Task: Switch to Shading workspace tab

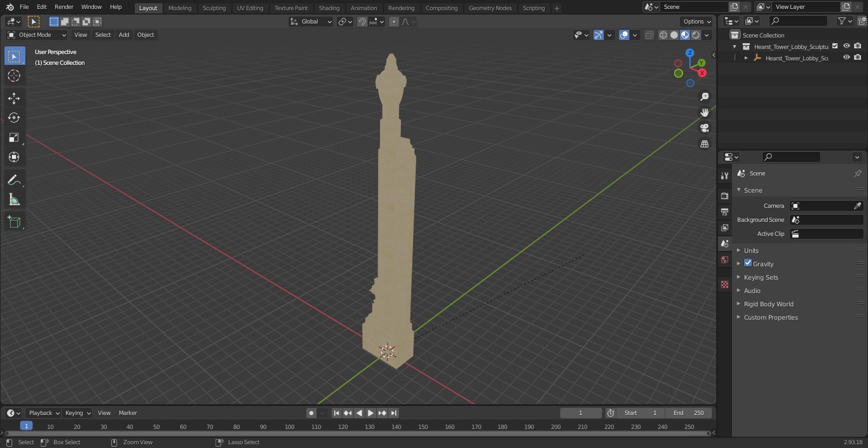Action: [329, 8]
